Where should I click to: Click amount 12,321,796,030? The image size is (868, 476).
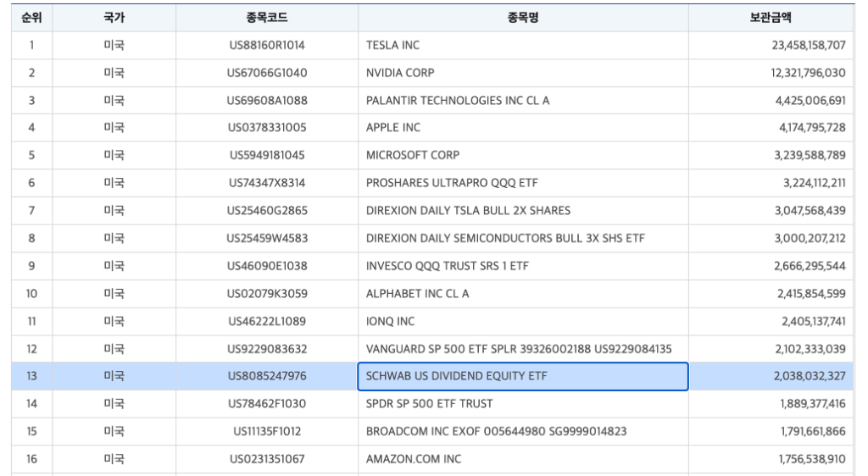(808, 73)
